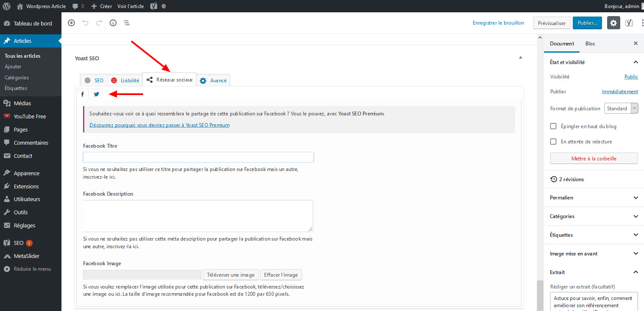This screenshot has width=644, height=311.
Task: Expand Image mise en avant panel
Action: click(x=594, y=254)
